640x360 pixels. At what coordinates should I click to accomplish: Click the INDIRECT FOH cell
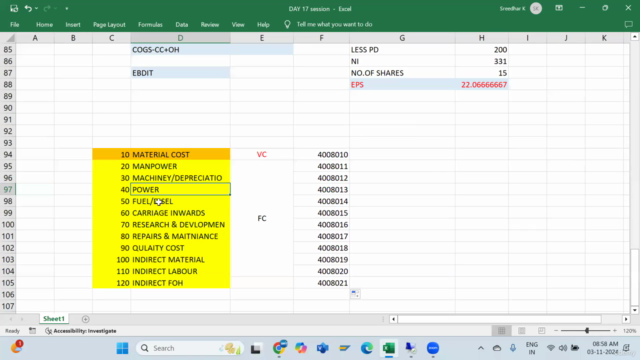(x=180, y=283)
